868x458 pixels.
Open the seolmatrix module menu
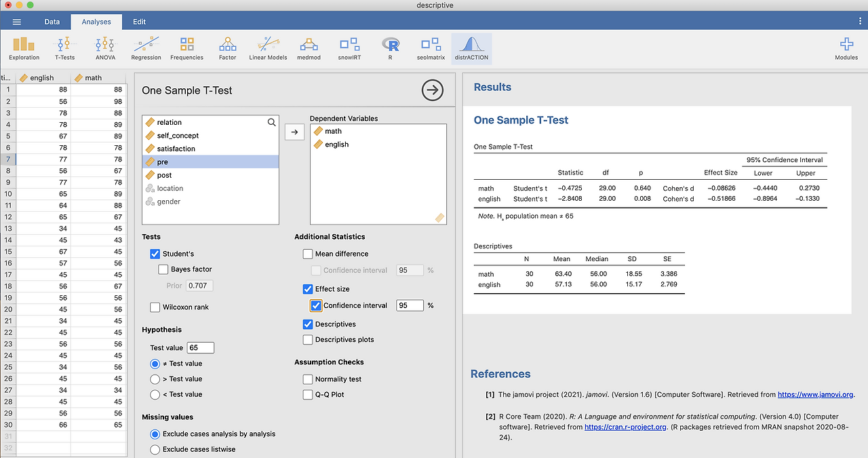coord(431,48)
